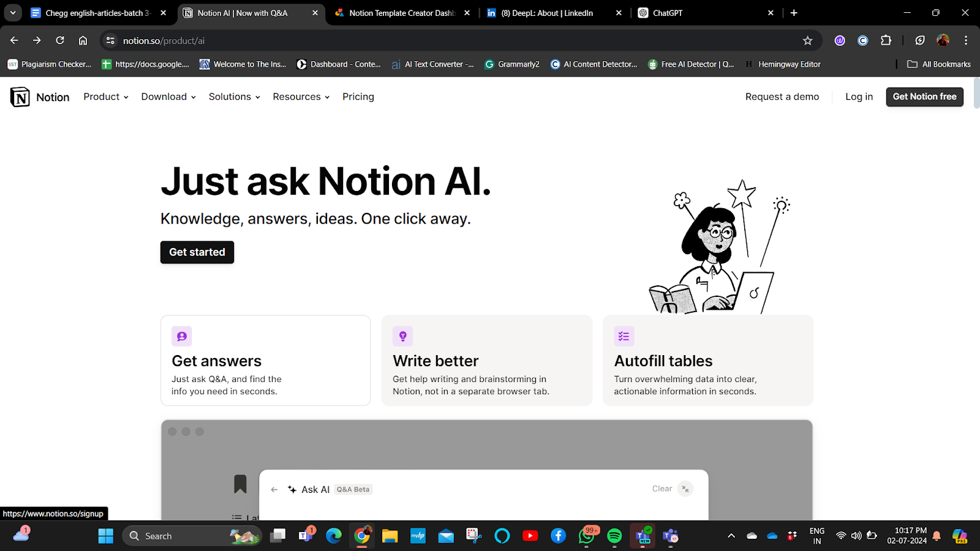Screen dimensions: 980x551
Task: Switch to the DeepL LinkedIn tab
Action: tap(554, 13)
